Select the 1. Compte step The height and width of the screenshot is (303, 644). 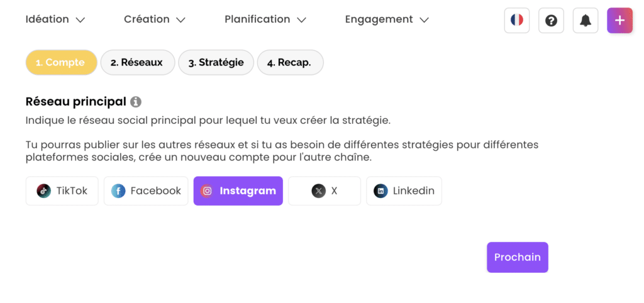pyautogui.click(x=60, y=63)
